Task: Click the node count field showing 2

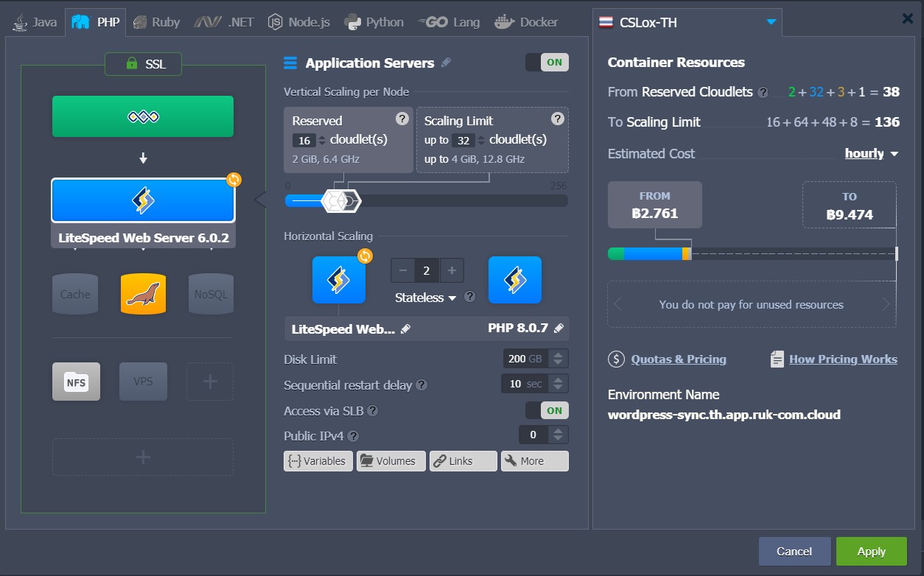Action: tap(427, 271)
